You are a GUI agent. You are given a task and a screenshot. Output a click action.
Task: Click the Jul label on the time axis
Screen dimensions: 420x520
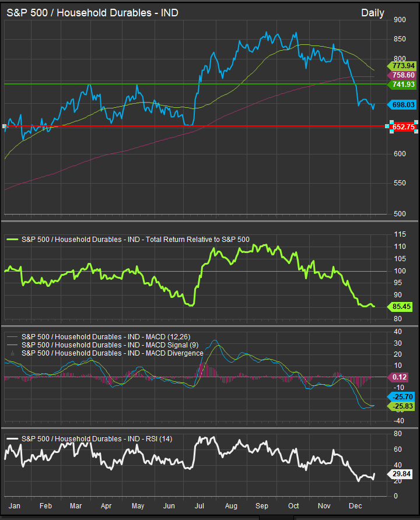point(199,506)
